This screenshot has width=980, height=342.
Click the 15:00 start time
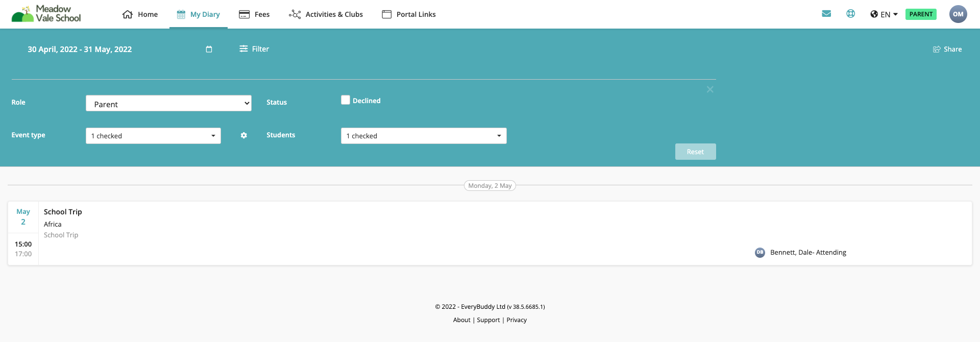coord(23,244)
